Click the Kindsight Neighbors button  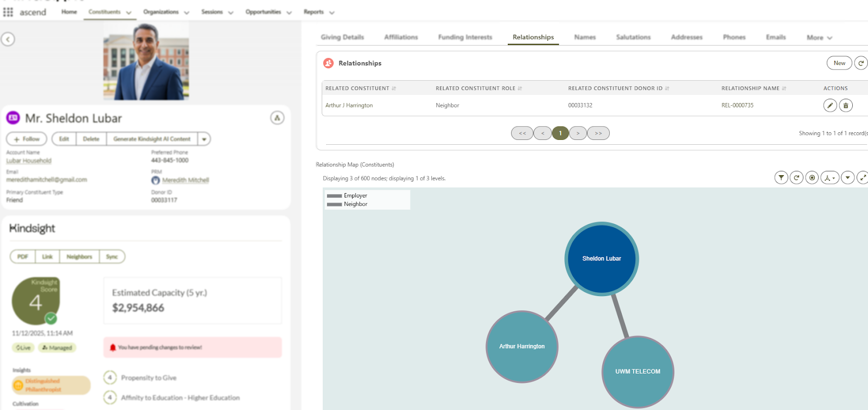point(79,257)
